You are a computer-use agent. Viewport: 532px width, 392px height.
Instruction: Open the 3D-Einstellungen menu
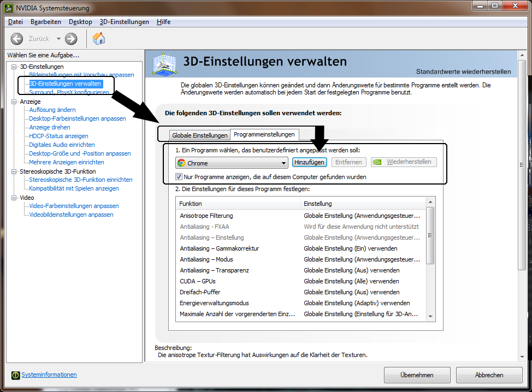(124, 22)
